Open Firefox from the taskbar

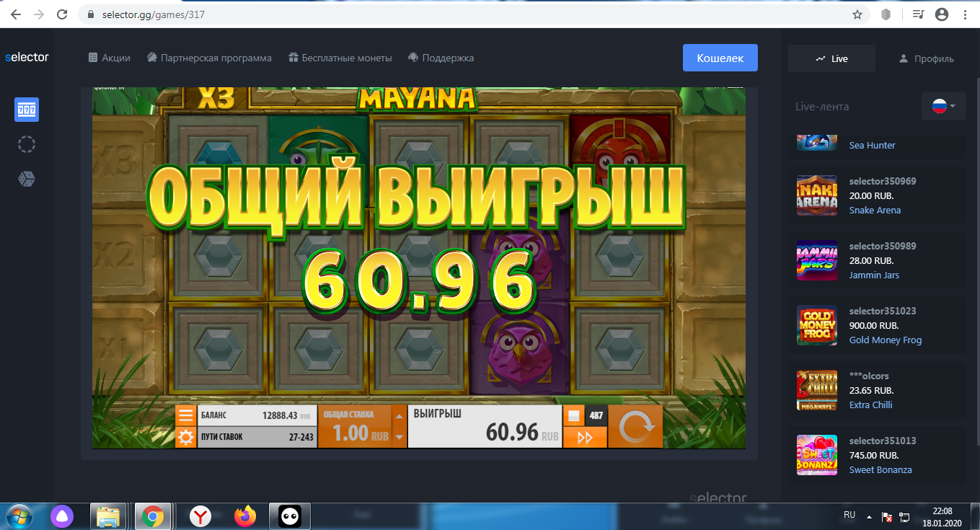[245, 516]
